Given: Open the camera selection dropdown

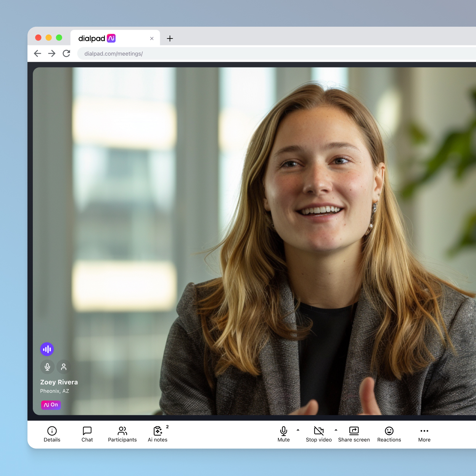Looking at the screenshot, I should (336, 430).
